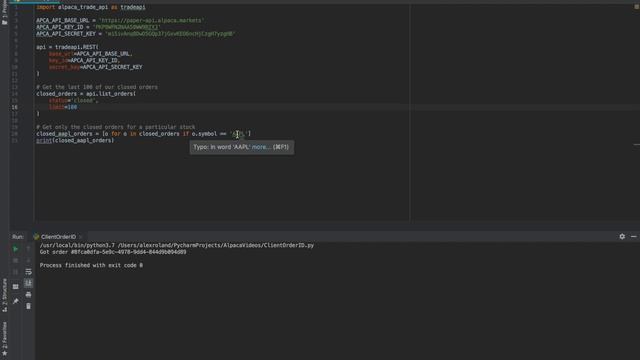Viewport: 640px width, 360px height.
Task: Click the comment 'Get the last 100' line
Action: 97,87
